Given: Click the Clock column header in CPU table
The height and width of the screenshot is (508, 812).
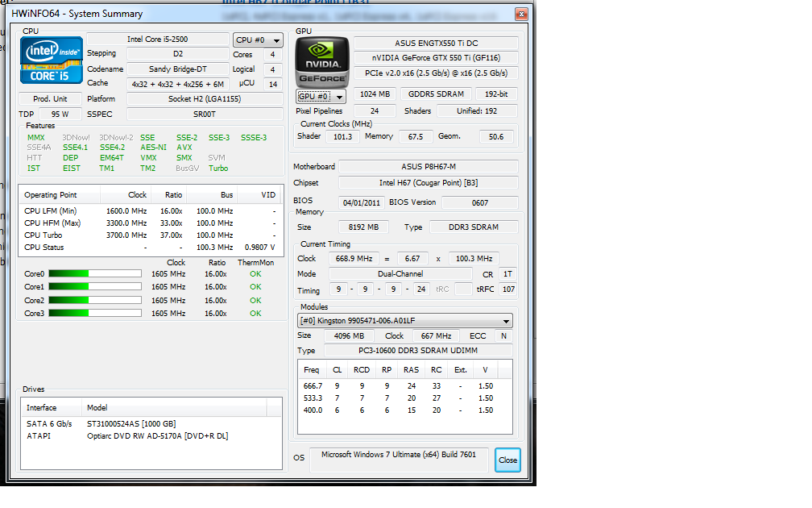Looking at the screenshot, I should click(126, 195).
